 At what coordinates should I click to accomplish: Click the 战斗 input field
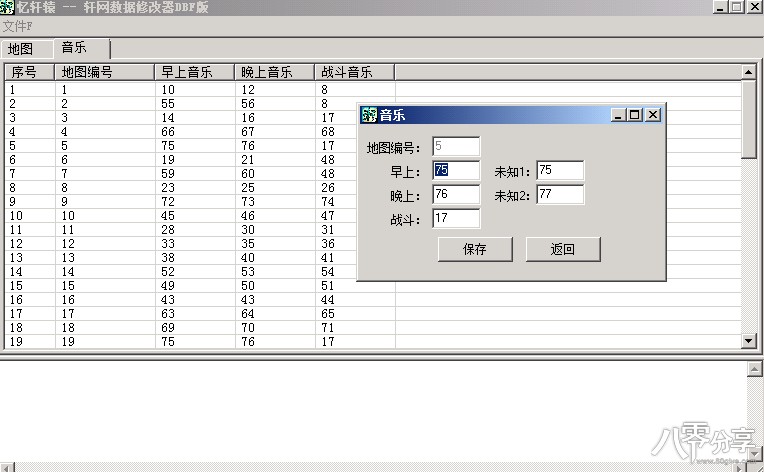click(x=456, y=218)
